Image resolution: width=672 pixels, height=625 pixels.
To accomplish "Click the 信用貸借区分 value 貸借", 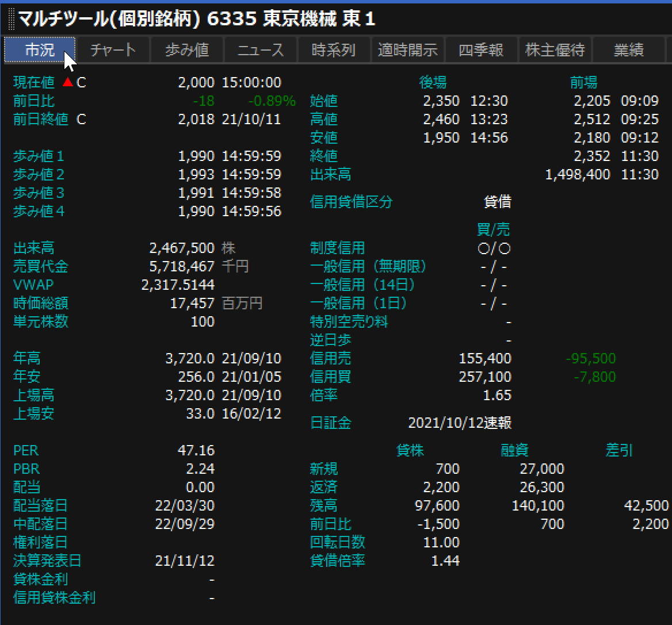I will (498, 202).
